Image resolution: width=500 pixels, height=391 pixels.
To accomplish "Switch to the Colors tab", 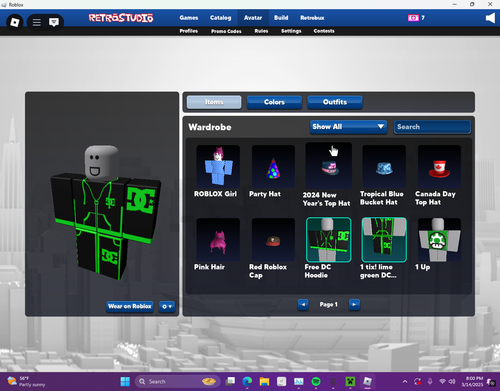I will click(274, 102).
